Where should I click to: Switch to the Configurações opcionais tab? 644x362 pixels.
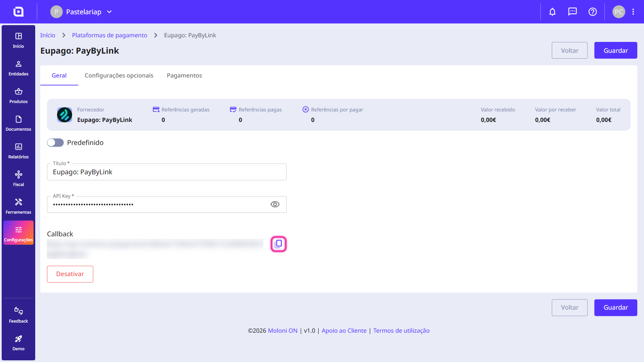click(119, 75)
